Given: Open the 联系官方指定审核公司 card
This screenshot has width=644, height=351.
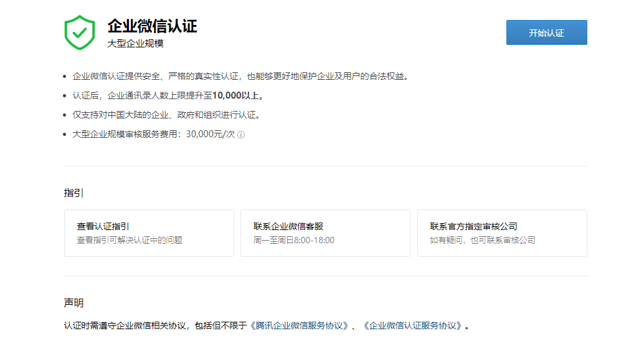Looking at the screenshot, I should click(502, 233).
